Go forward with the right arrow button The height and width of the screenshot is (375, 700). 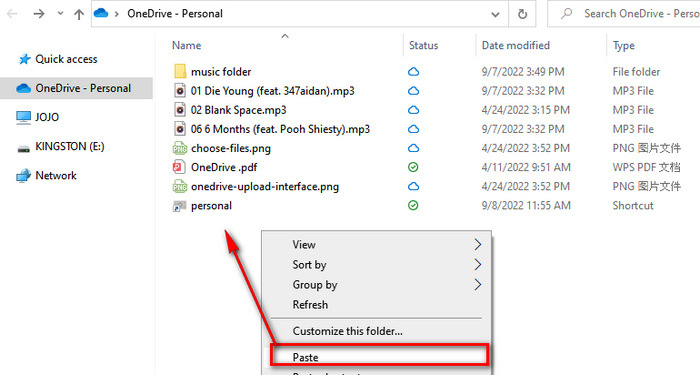[39, 14]
